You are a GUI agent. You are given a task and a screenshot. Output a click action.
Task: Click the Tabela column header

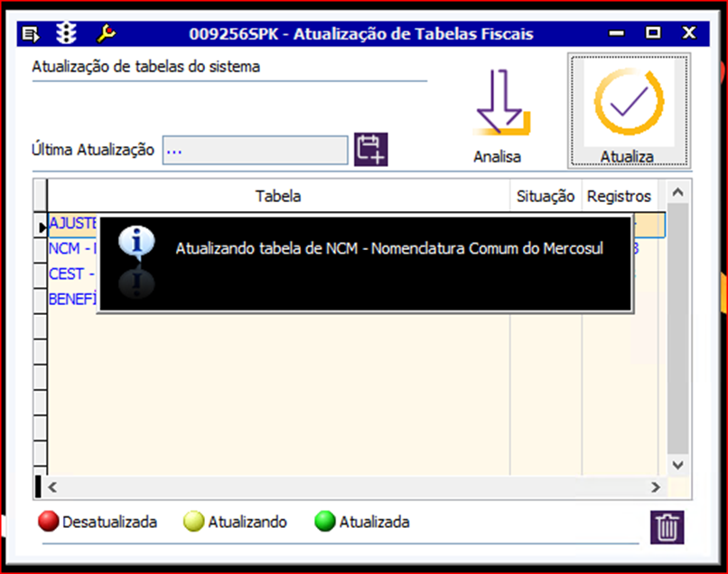click(278, 196)
